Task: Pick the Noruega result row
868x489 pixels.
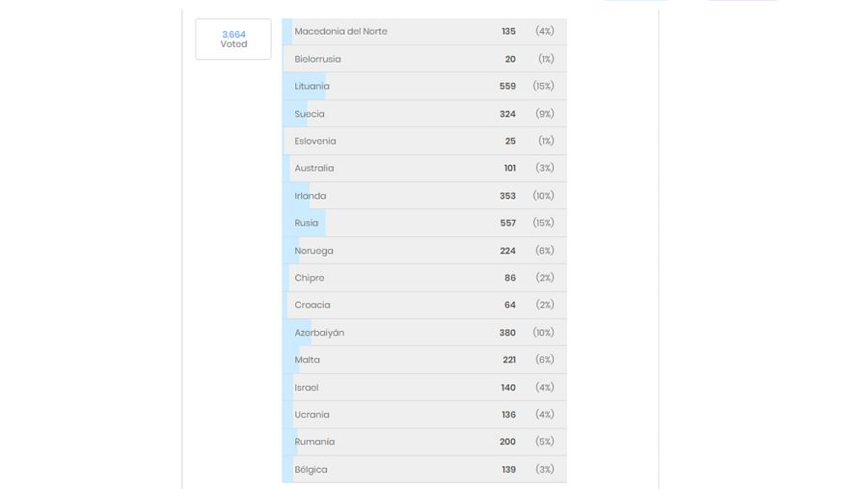Action: [424, 251]
